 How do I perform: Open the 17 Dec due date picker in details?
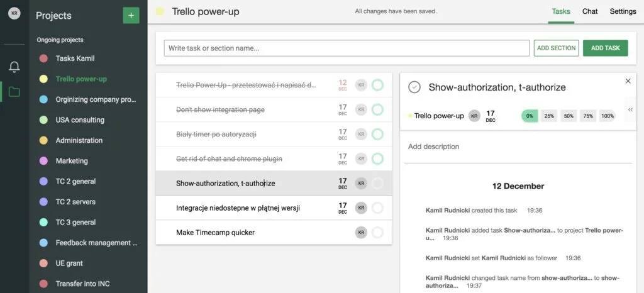pos(491,116)
